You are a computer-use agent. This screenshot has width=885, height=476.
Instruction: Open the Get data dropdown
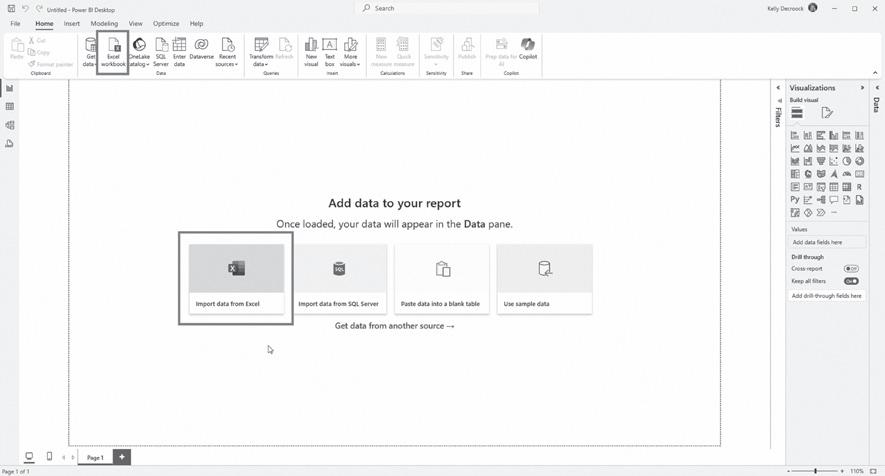(x=90, y=53)
